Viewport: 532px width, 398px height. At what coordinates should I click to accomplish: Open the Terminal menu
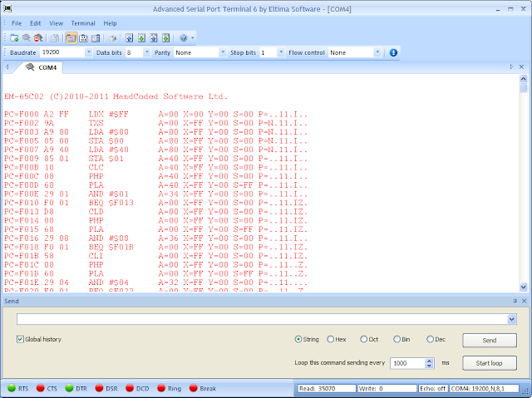click(x=83, y=23)
